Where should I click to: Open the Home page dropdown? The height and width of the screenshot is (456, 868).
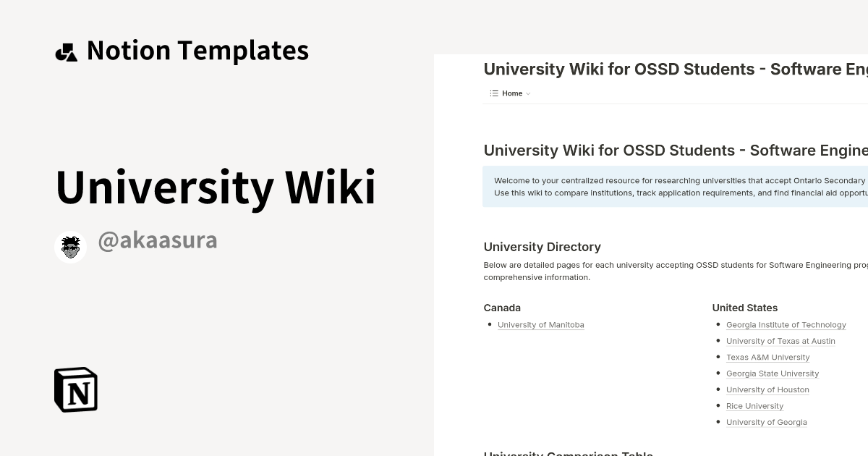tap(512, 93)
